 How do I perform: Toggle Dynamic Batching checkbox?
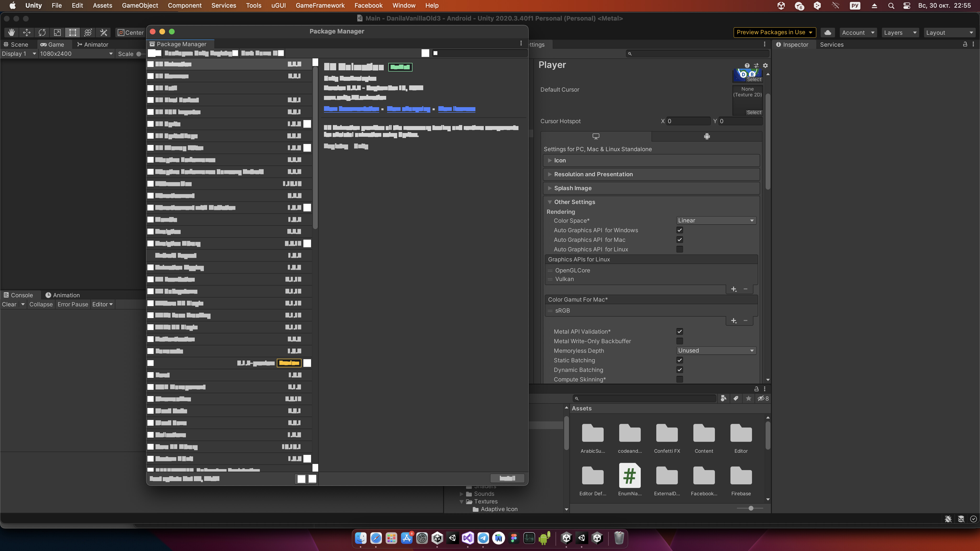[x=679, y=370]
